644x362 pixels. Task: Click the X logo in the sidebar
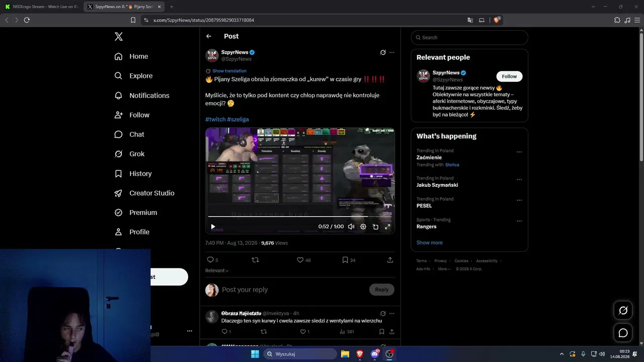coord(118,36)
